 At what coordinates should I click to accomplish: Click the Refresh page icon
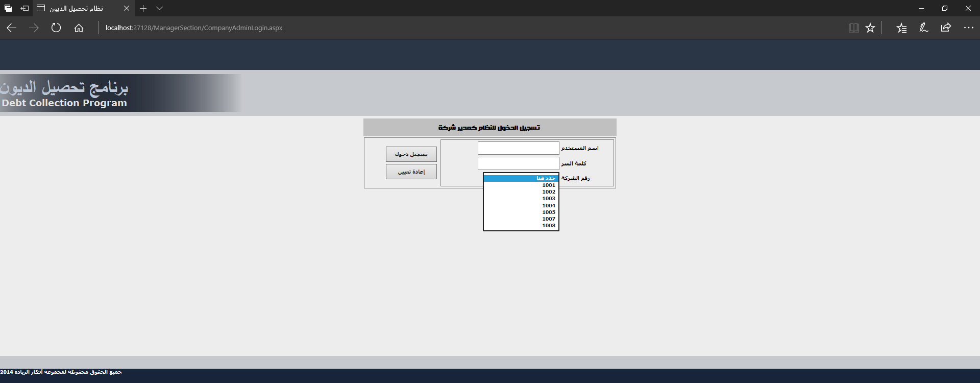point(56,28)
